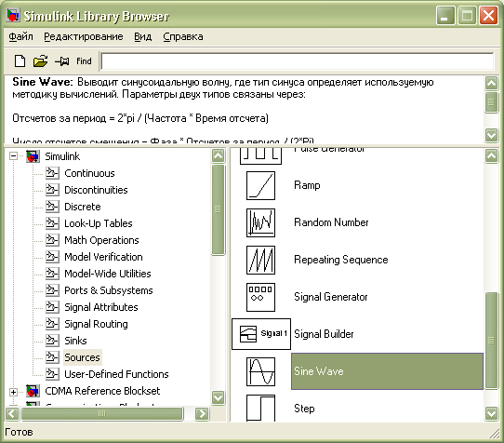Viewport: 504px width, 443px height.
Task: Click tree pane scroll down arrow
Action: click(219, 397)
